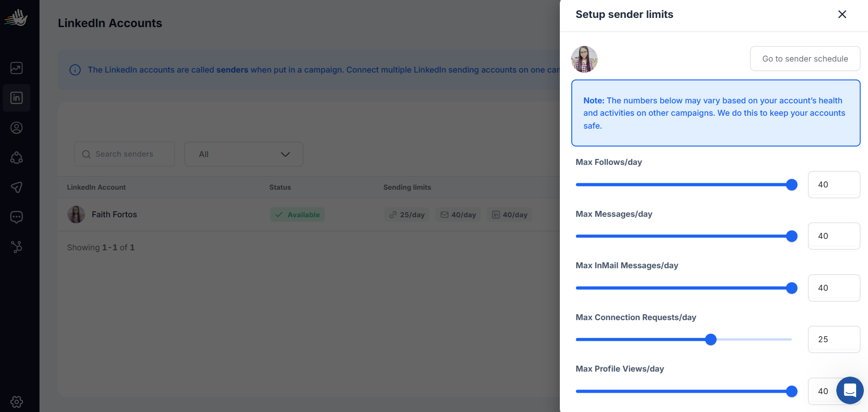
Task: Open the campaigns paper-plane sidebar icon
Action: [x=17, y=187]
